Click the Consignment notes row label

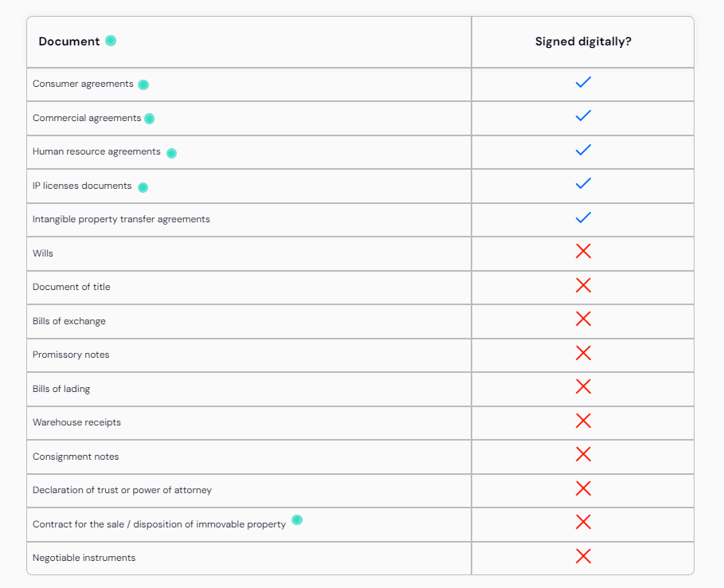pyautogui.click(x=76, y=457)
